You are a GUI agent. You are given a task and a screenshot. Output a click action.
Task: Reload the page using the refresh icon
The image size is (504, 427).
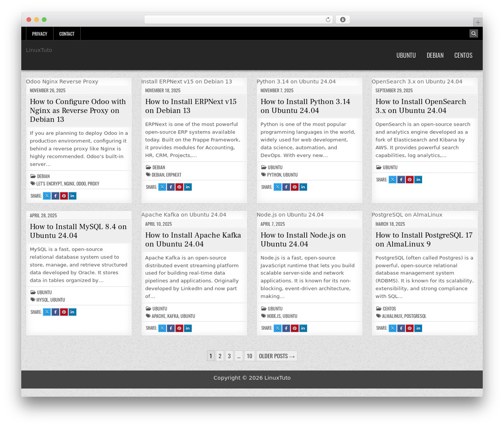tap(328, 20)
